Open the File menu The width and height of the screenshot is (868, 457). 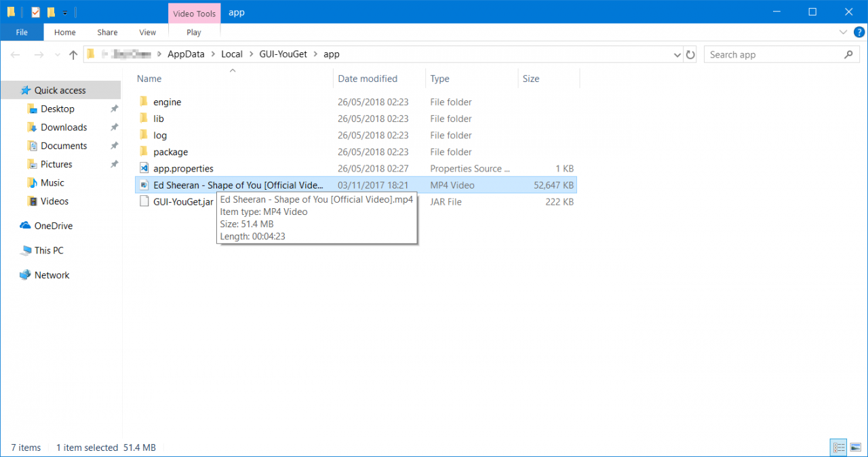point(22,32)
